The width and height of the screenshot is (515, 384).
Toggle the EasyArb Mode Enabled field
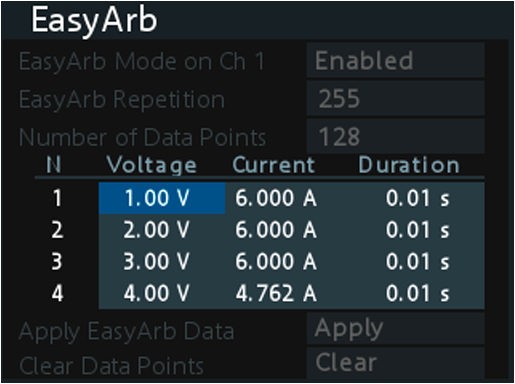[395, 60]
